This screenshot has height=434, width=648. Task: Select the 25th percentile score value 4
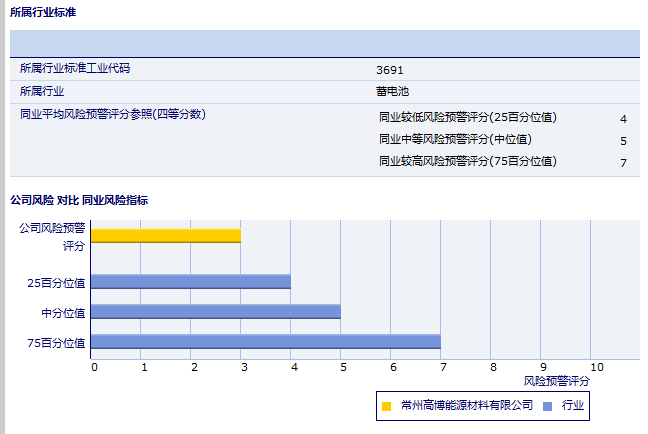click(x=623, y=119)
